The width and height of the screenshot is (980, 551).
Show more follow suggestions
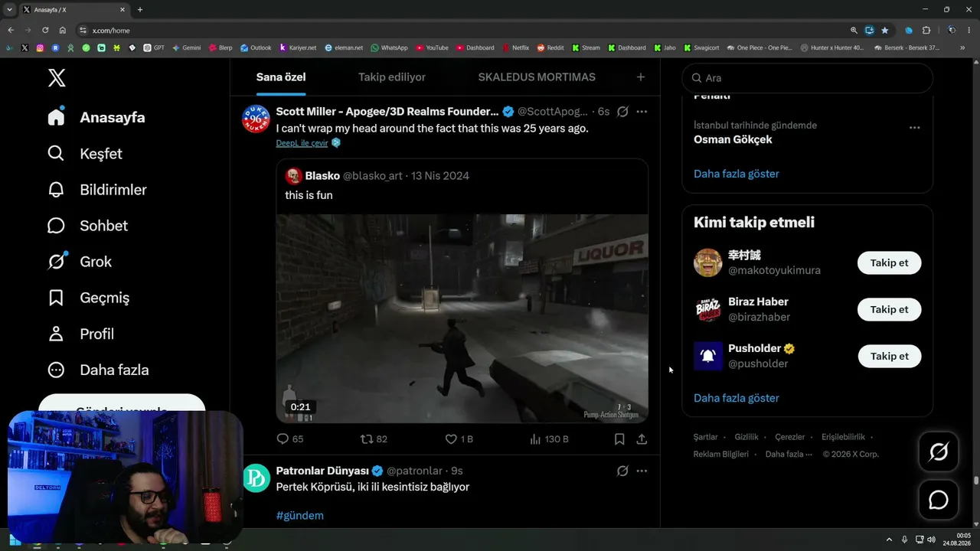pos(737,398)
